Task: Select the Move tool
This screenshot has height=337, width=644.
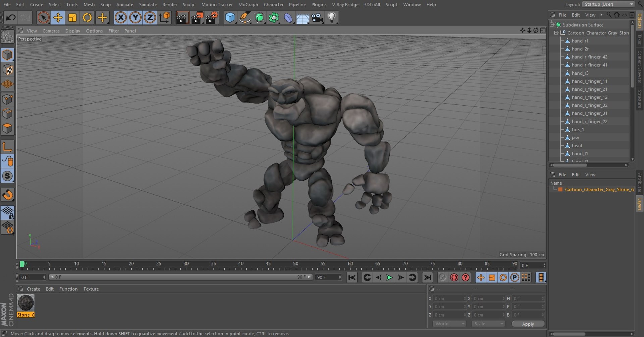Action: [x=58, y=17]
